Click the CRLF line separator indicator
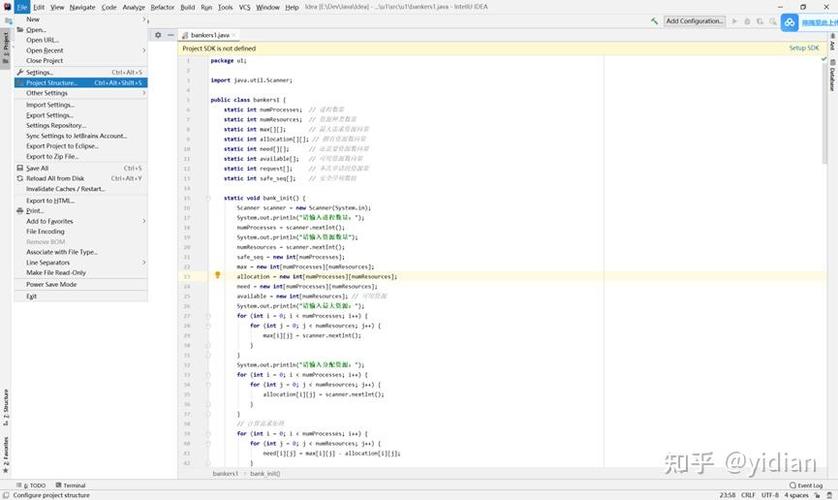Screen dimensions: 838x500 pos(747,495)
